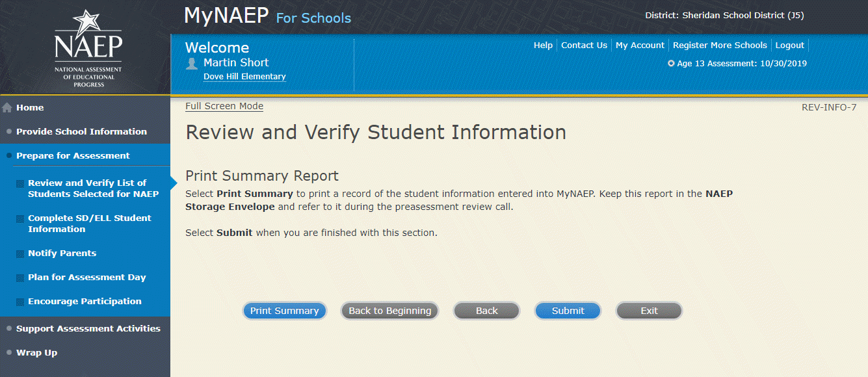Collapse Prepare for Assessment section
The width and height of the screenshot is (868, 377).
(73, 155)
